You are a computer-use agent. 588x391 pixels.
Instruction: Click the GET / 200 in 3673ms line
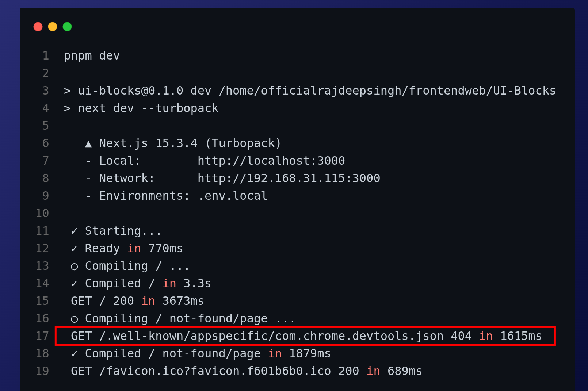(137, 301)
